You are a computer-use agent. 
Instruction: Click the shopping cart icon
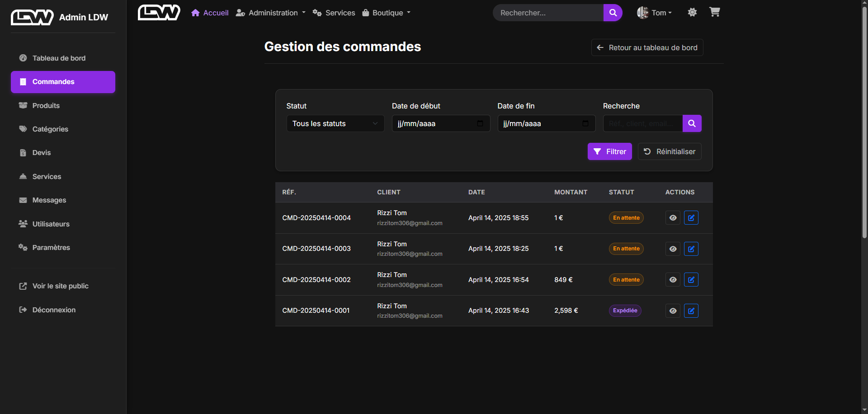[714, 12]
